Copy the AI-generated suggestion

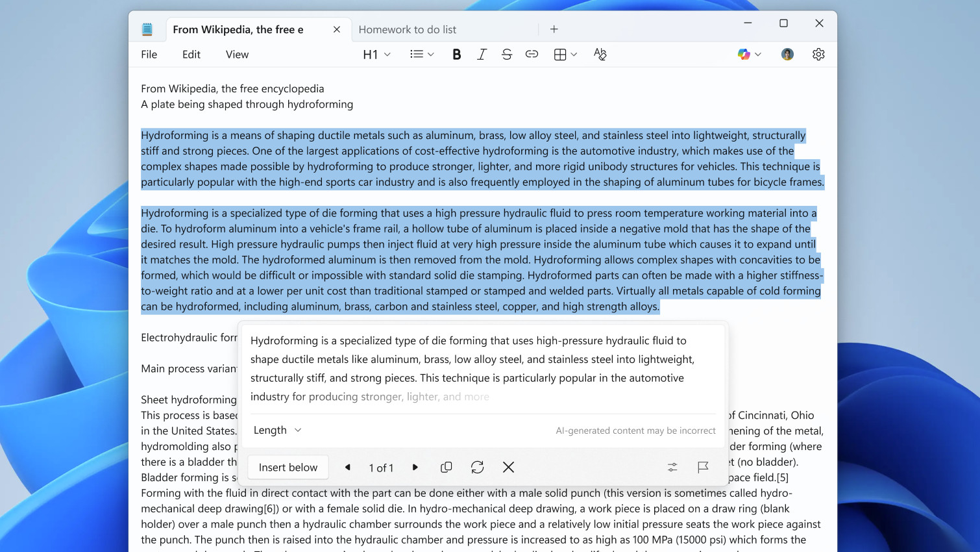[446, 467]
